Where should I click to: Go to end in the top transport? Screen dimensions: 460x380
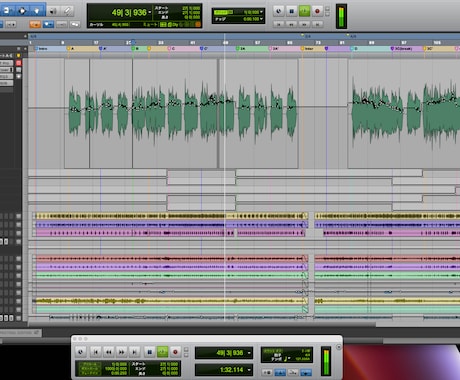coord(317,24)
